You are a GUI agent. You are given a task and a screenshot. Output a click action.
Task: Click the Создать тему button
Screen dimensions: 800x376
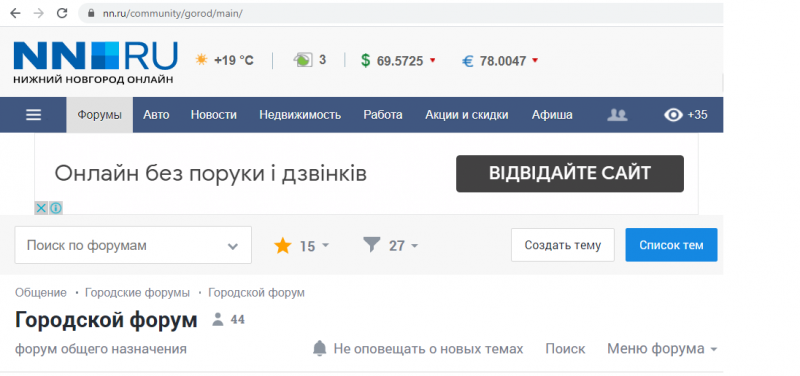[563, 245]
